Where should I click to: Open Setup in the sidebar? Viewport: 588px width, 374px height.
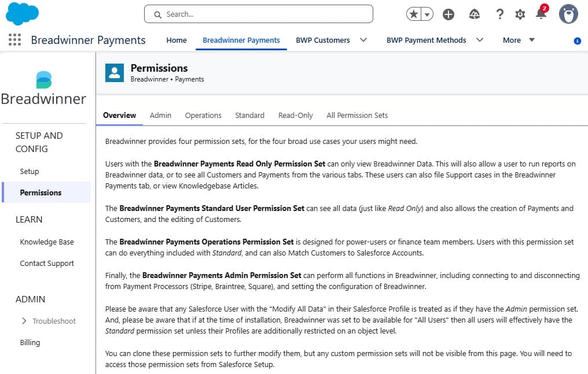point(30,172)
